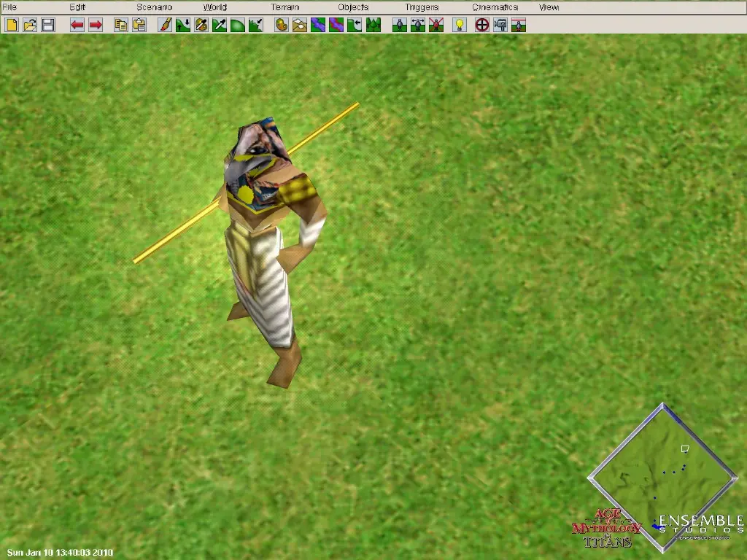
Task: Select the eyedropper on green hill tool
Action: [219, 25]
